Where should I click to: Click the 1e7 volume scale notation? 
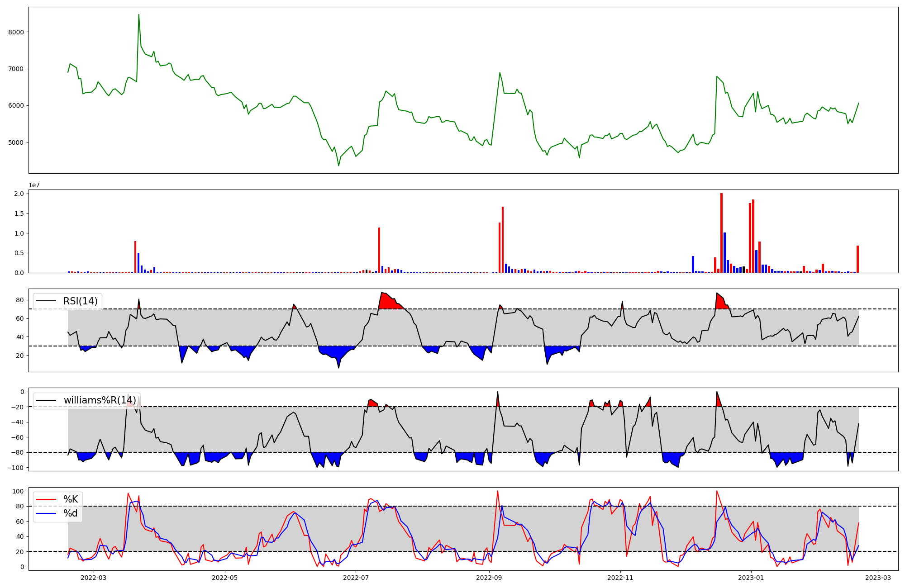tap(34, 185)
